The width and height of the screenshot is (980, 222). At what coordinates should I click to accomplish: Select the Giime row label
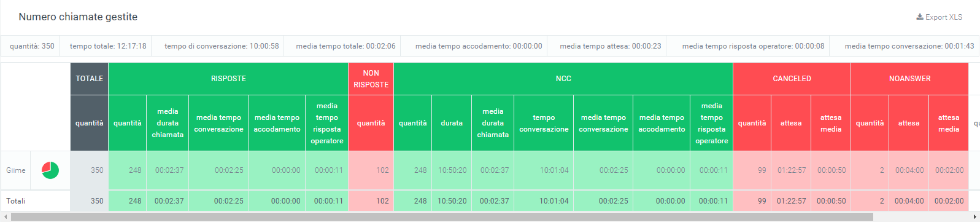[16, 170]
